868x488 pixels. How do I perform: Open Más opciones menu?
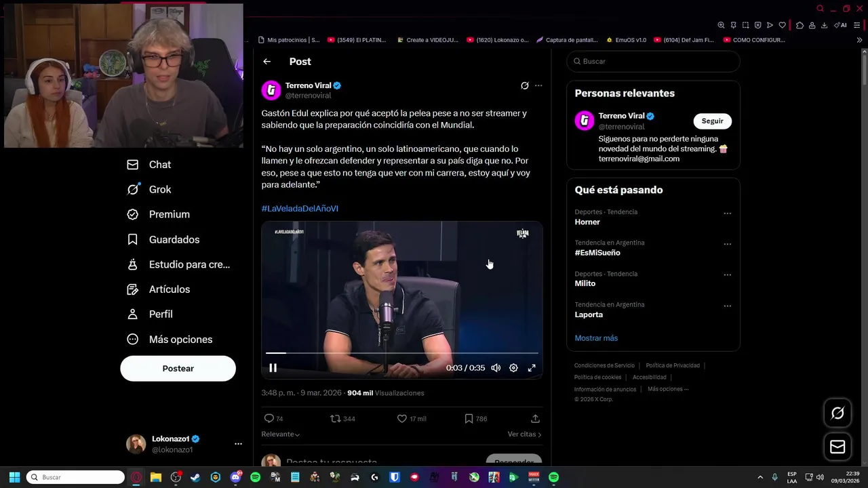click(170, 340)
